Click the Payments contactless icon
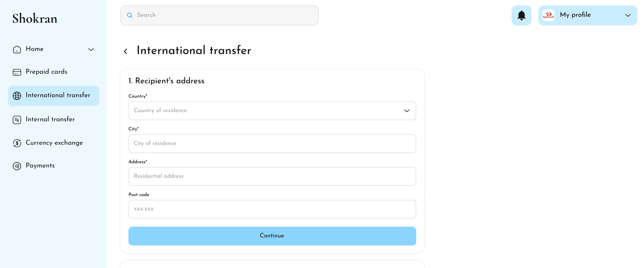644x268 pixels. [17, 166]
